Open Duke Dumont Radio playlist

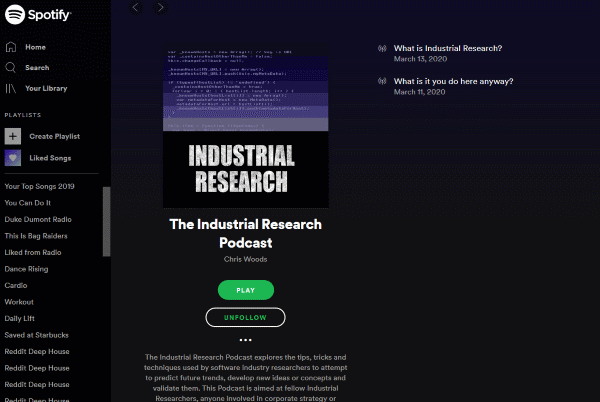pyautogui.click(x=38, y=219)
